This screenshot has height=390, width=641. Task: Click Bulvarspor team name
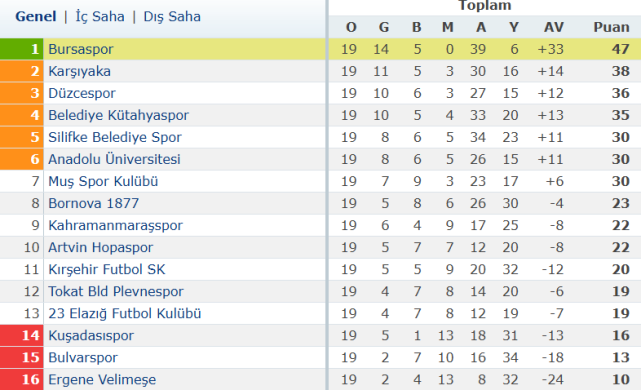[83, 358]
